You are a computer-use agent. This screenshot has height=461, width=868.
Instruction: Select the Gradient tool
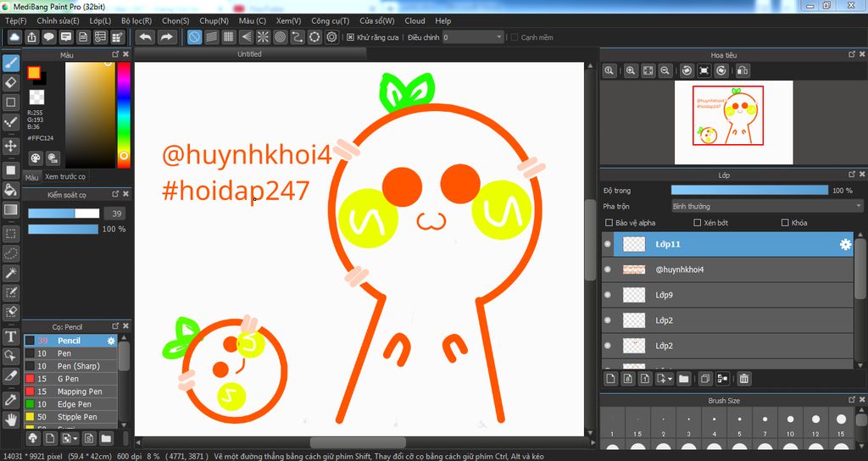pyautogui.click(x=10, y=210)
